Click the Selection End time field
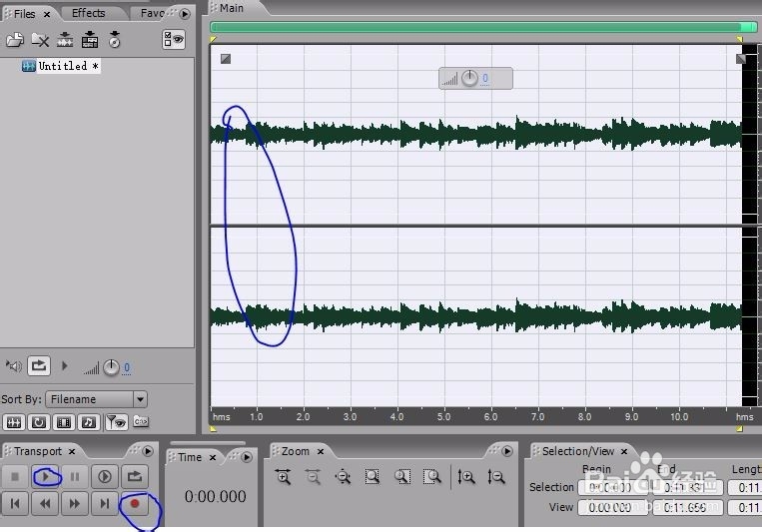Viewport: 762px width, 532px height. click(688, 487)
